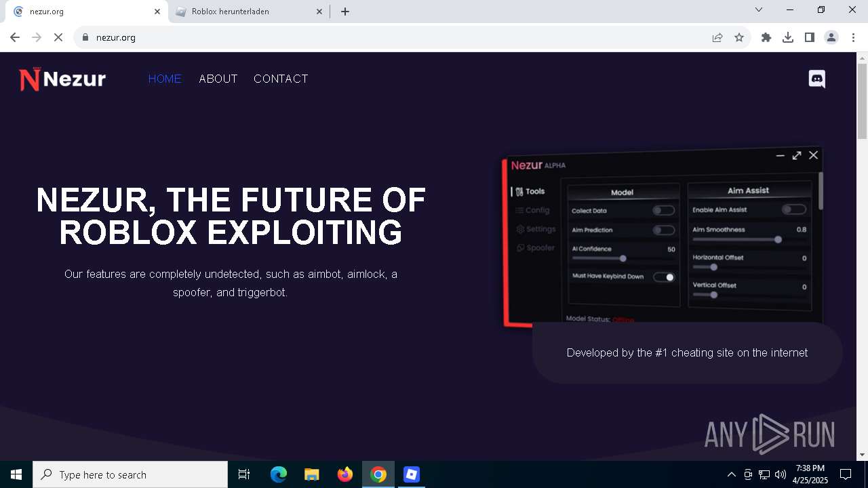Click scrollbar down arrow
Viewport: 868px width, 488px height.
coord(862,455)
